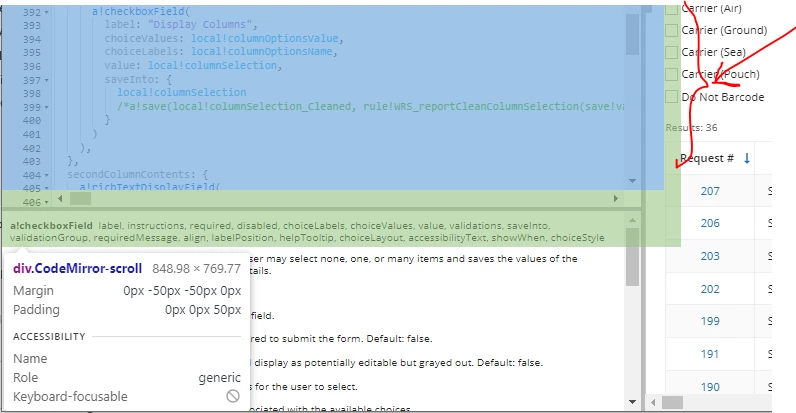This screenshot has width=796, height=413.
Task: Check the Do Not Barcode checkbox
Action: 672,97
